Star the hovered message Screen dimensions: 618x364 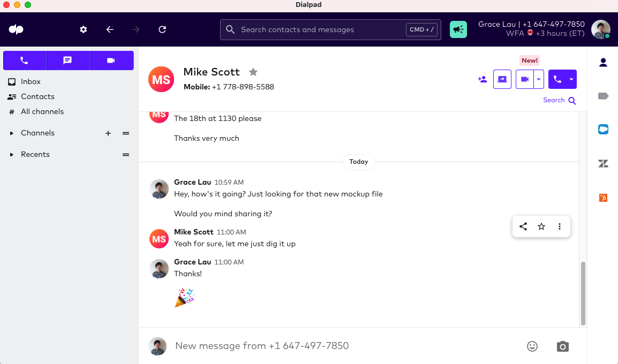click(541, 226)
